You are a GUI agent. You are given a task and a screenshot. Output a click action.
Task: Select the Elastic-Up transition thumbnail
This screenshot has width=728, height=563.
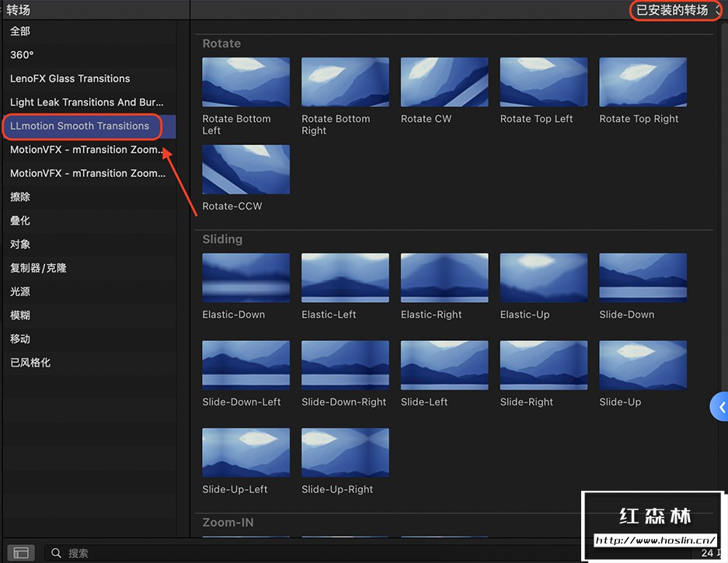(543, 277)
